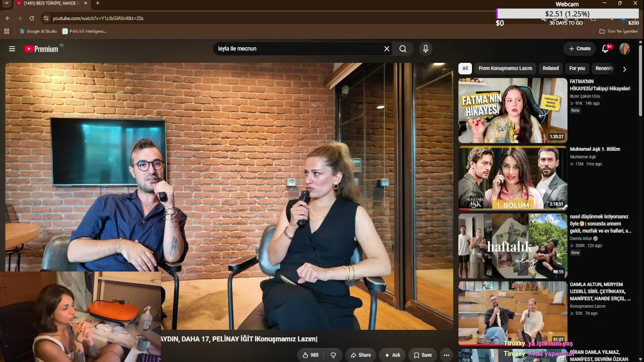Open a new browser tab
This screenshot has width=644, height=362.
coord(98,3)
